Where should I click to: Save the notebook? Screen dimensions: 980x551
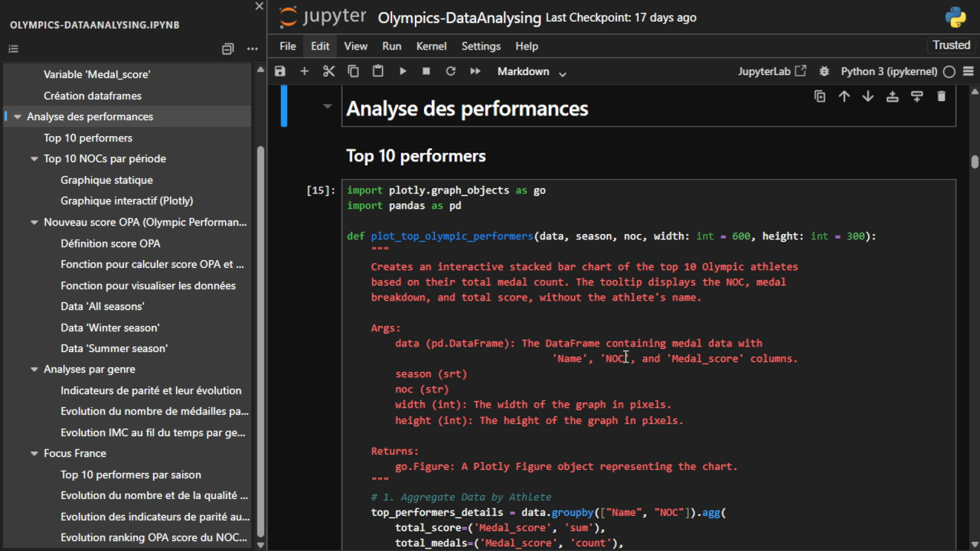click(x=279, y=71)
